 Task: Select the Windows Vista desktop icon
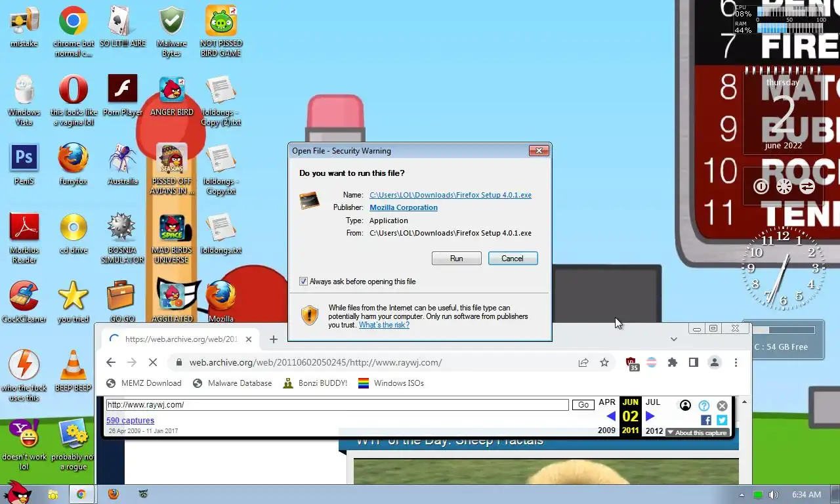point(24,100)
